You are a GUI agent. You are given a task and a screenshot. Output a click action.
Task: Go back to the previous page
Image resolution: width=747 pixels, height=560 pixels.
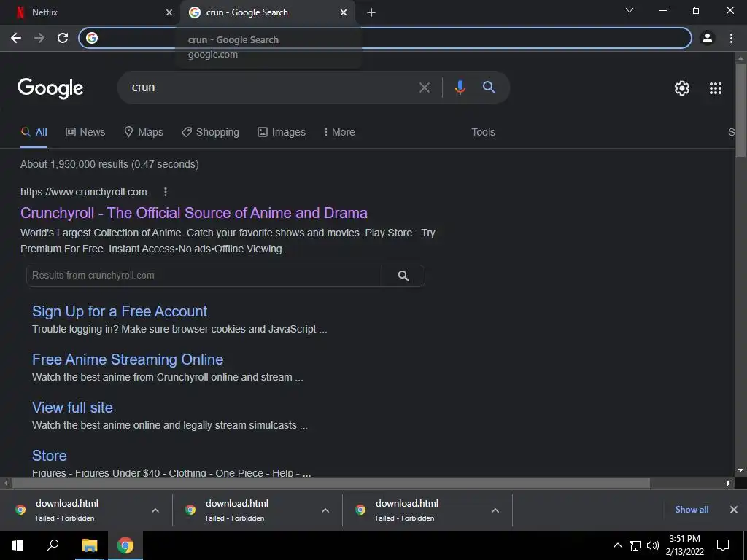(16, 38)
